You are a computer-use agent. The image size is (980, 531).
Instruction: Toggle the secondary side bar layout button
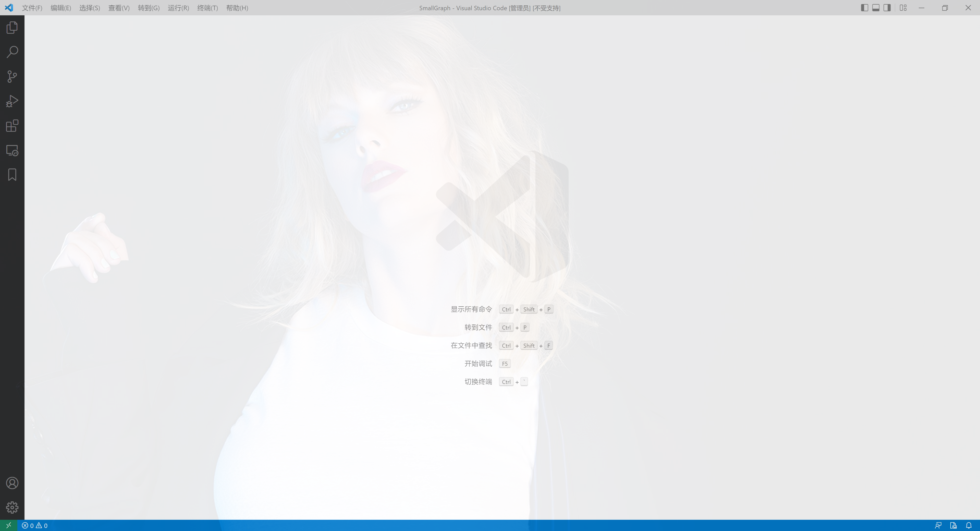[887, 8]
